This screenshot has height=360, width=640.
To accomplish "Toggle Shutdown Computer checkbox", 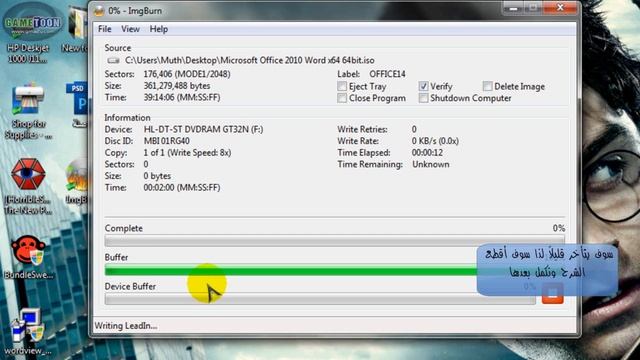I will [423, 98].
